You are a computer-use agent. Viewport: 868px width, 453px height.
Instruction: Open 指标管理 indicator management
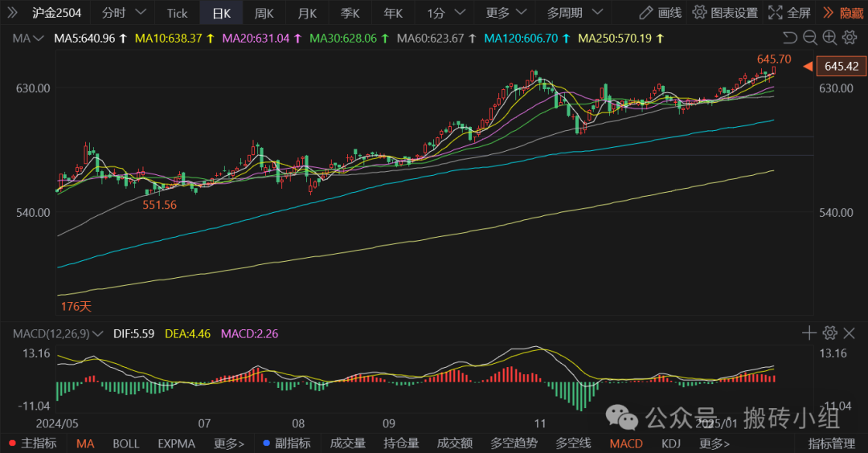pyautogui.click(x=832, y=443)
